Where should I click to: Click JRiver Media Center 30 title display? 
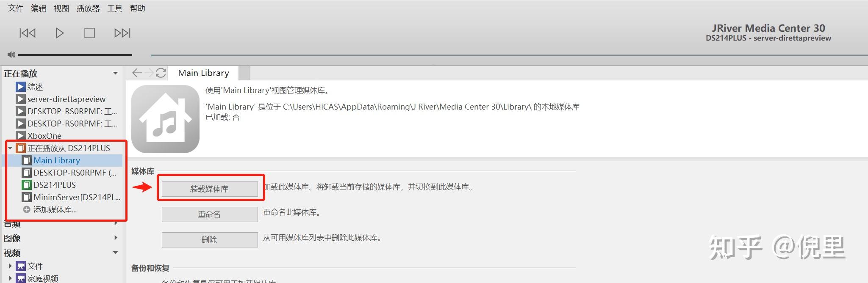point(768,28)
